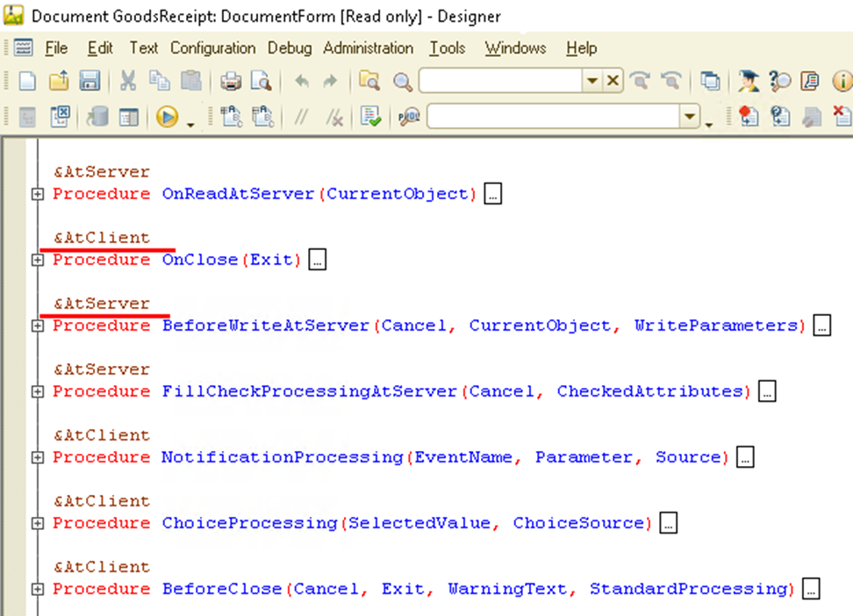
Task: Open the Administration menu
Action: [368, 48]
